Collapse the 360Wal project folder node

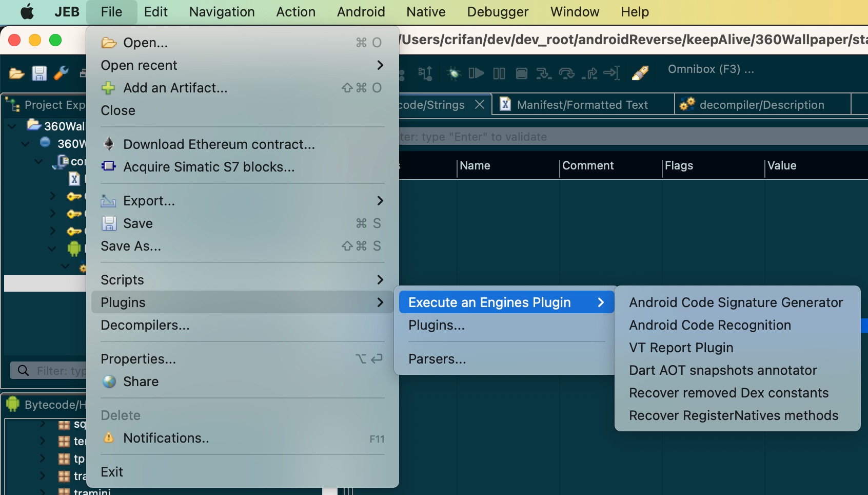pyautogui.click(x=12, y=126)
